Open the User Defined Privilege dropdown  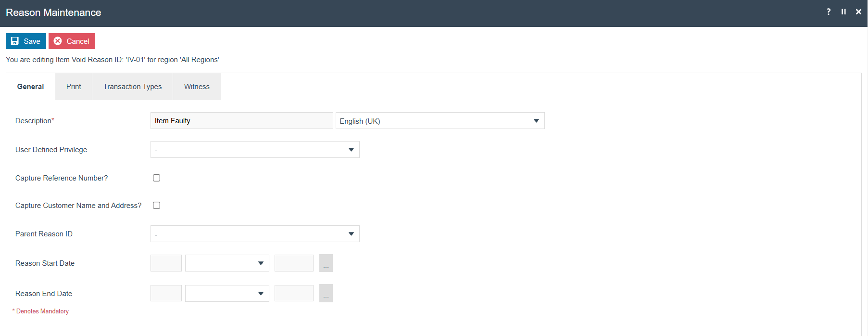(x=255, y=150)
